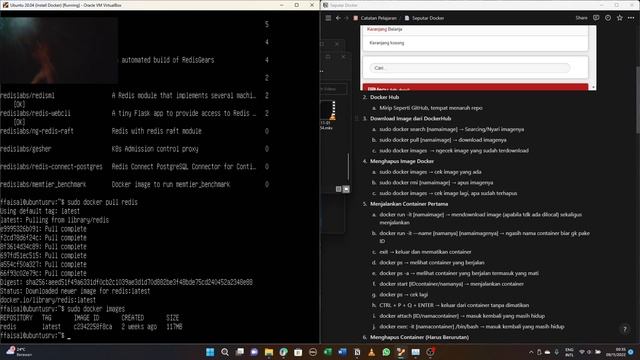Click the Notion help question mark button
Viewport: 640px width, 360px height.
(x=624, y=329)
